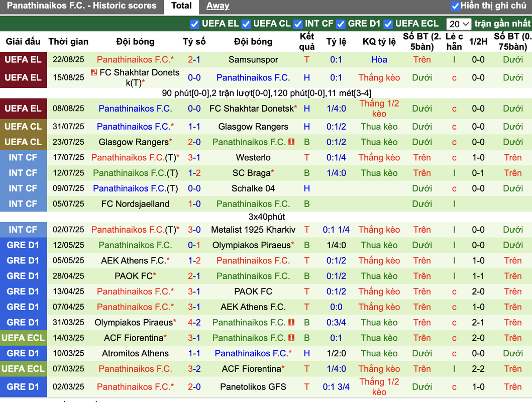Click red card icon beside FC Shakhtar Donetsk(T)
This screenshot has height=402, width=532.
click(94, 72)
